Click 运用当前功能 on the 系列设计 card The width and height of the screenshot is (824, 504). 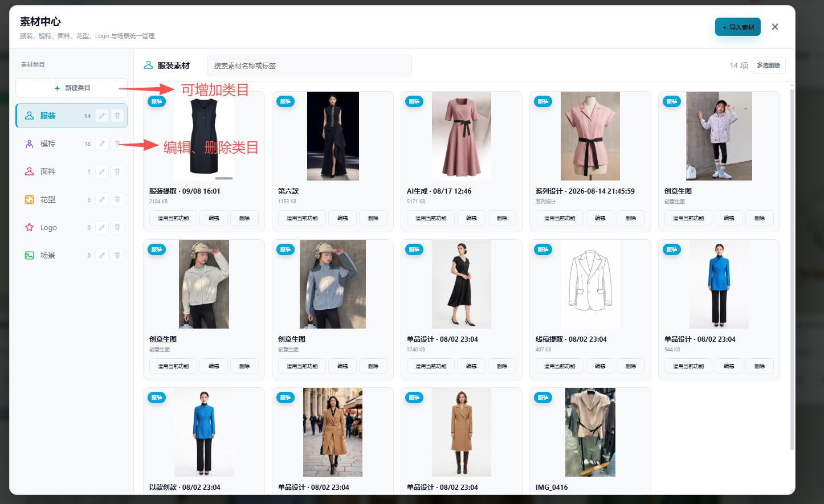[560, 218]
